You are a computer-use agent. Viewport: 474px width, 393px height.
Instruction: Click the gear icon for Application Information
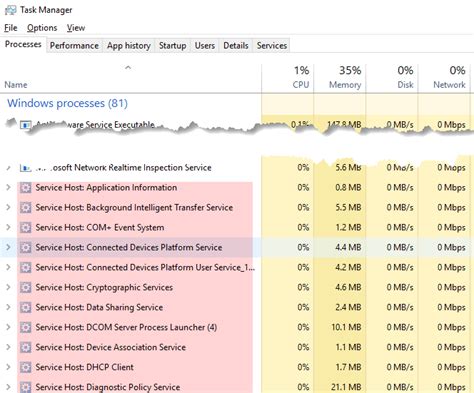point(25,188)
